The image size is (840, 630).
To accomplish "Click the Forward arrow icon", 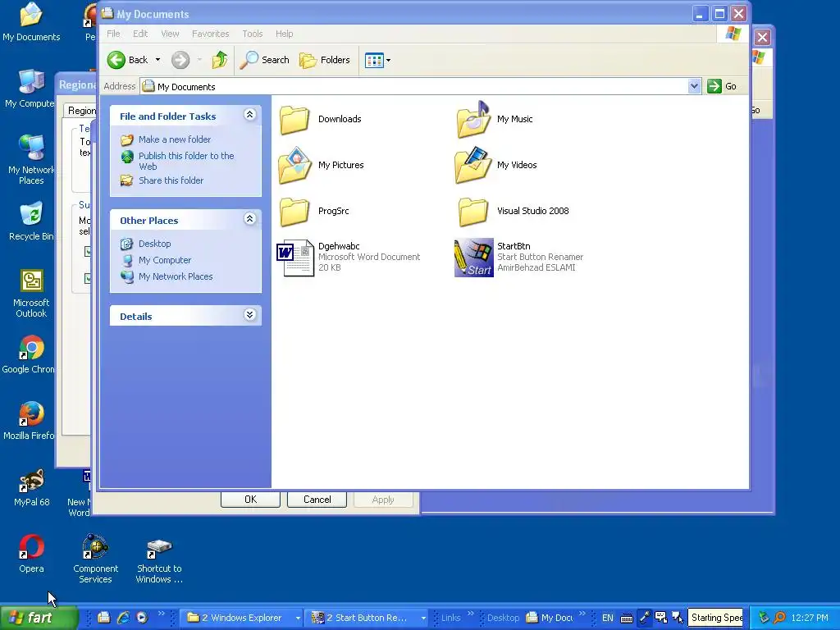I will [180, 60].
